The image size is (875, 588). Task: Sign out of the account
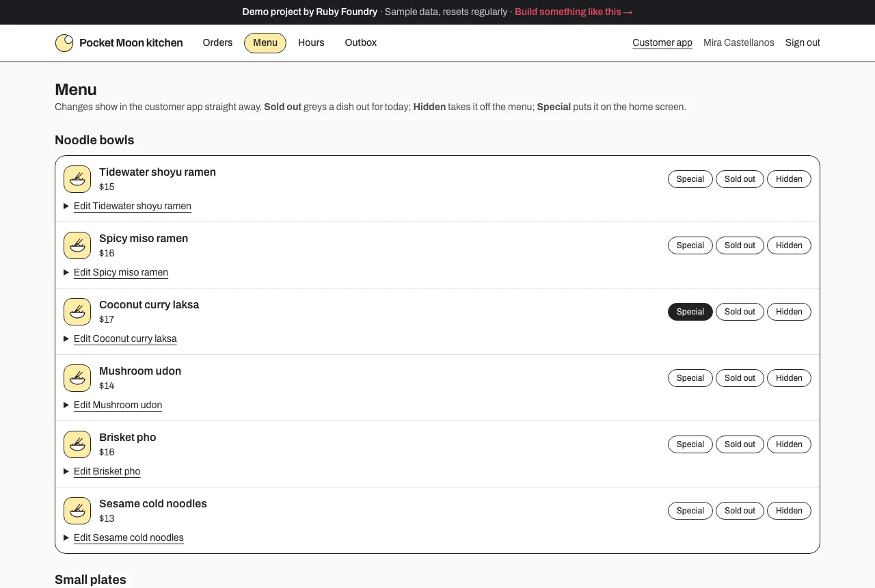pyautogui.click(x=803, y=42)
